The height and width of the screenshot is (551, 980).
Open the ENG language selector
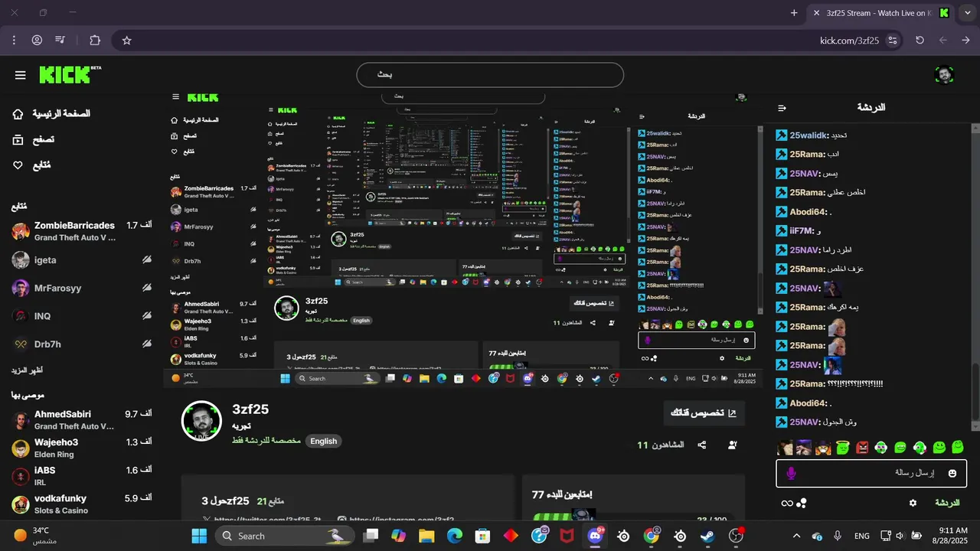[861, 536]
